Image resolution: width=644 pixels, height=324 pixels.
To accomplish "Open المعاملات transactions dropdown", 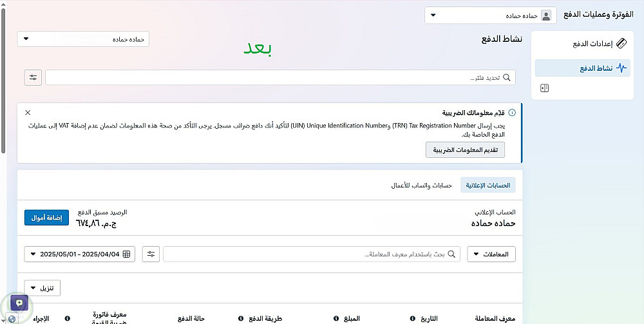I will (x=491, y=254).
